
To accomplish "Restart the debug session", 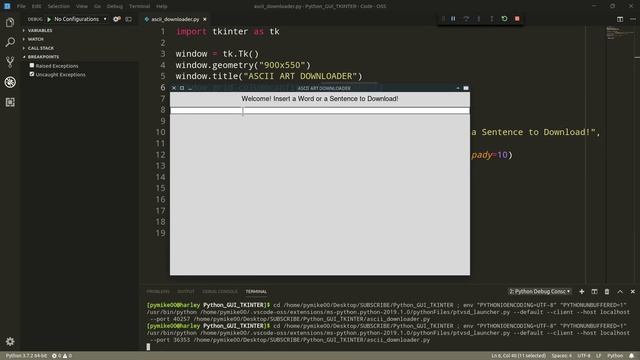I will click(x=504, y=19).
